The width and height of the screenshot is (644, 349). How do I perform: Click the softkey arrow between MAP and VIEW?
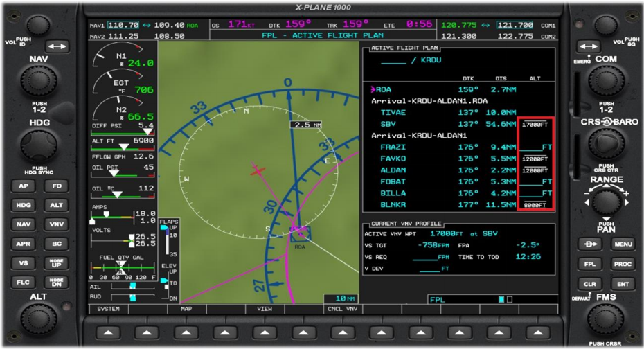(x=225, y=332)
